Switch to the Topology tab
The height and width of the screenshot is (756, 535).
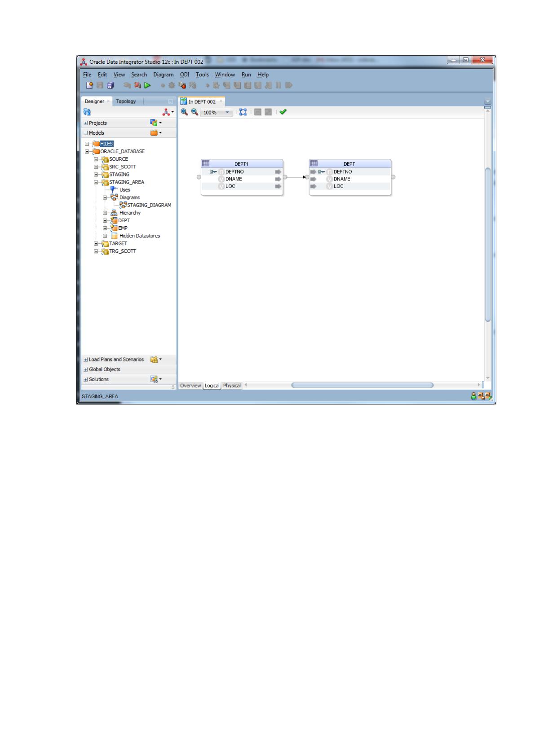coord(126,101)
